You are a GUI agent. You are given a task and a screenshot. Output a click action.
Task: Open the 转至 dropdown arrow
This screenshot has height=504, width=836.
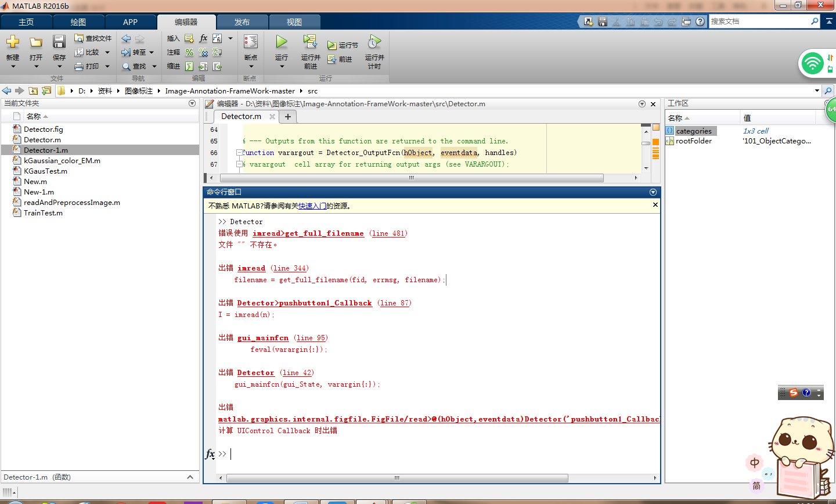click(152, 52)
